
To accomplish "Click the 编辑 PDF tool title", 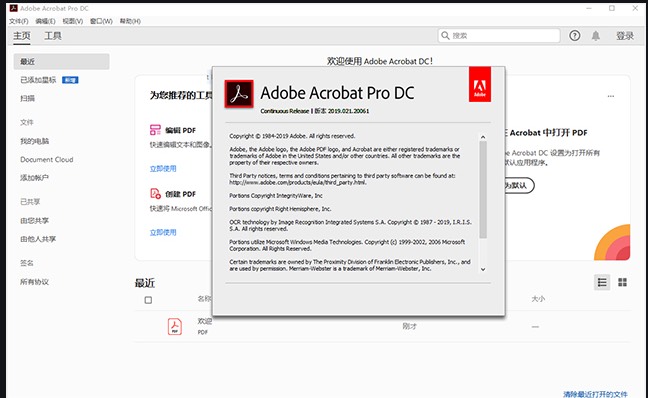I will (x=181, y=130).
